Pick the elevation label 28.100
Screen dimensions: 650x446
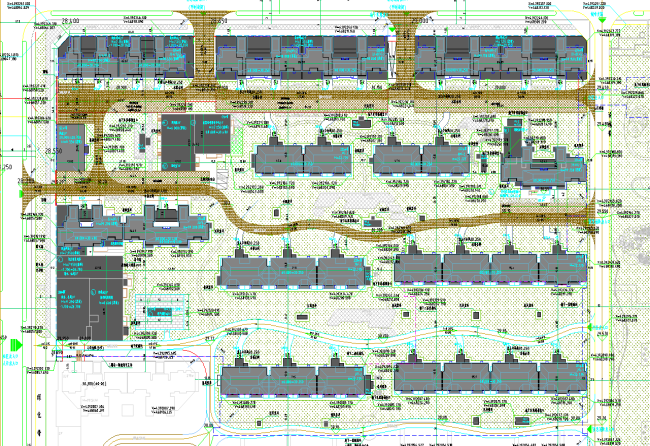[70, 20]
